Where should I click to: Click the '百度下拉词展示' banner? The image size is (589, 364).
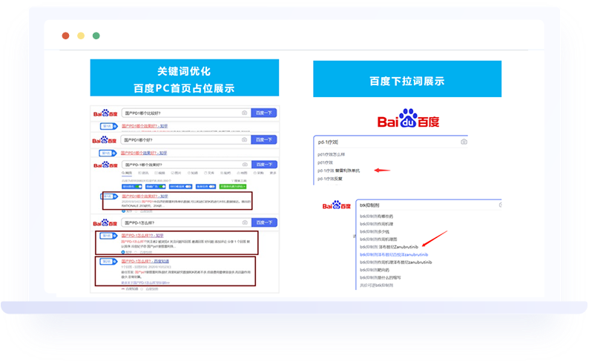407,79
